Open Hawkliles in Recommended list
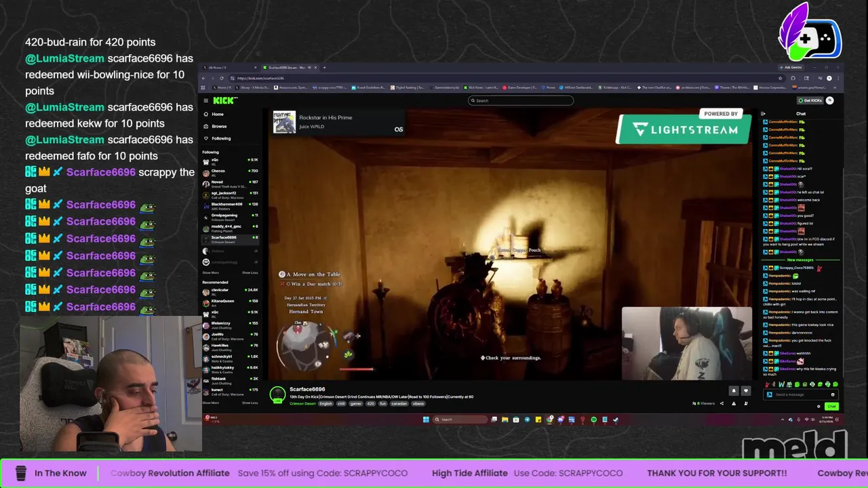This screenshot has width=868, height=488. coord(231,346)
